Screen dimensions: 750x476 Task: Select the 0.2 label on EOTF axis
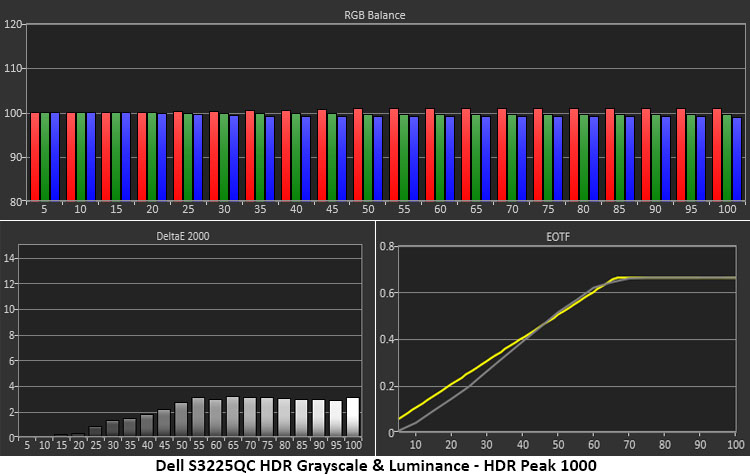[387, 387]
